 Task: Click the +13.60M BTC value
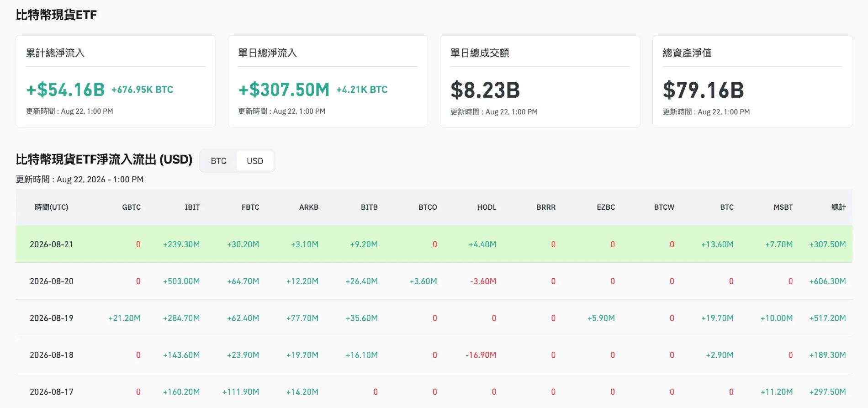(717, 244)
